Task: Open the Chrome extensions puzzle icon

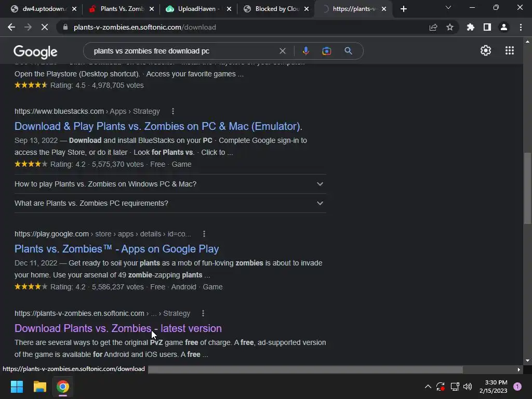Action: pos(471,27)
